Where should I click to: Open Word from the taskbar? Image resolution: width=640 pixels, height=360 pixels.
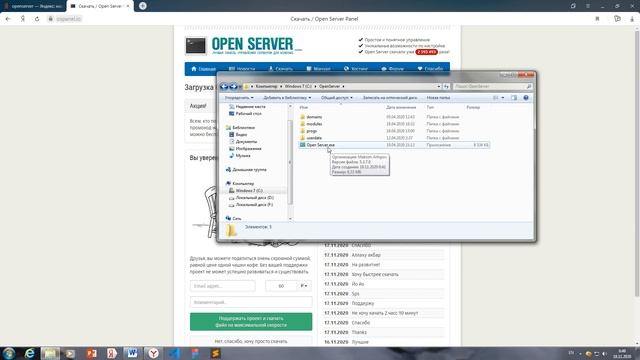coord(132,353)
